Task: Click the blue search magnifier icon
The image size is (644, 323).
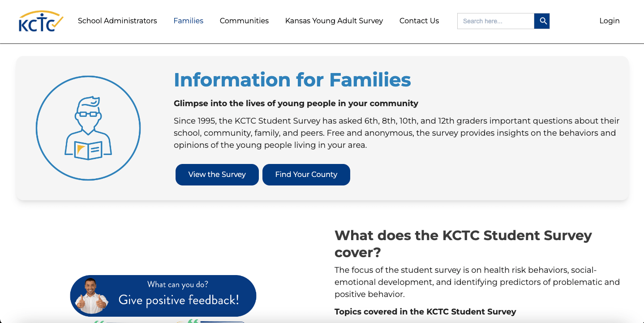Action: (x=542, y=21)
